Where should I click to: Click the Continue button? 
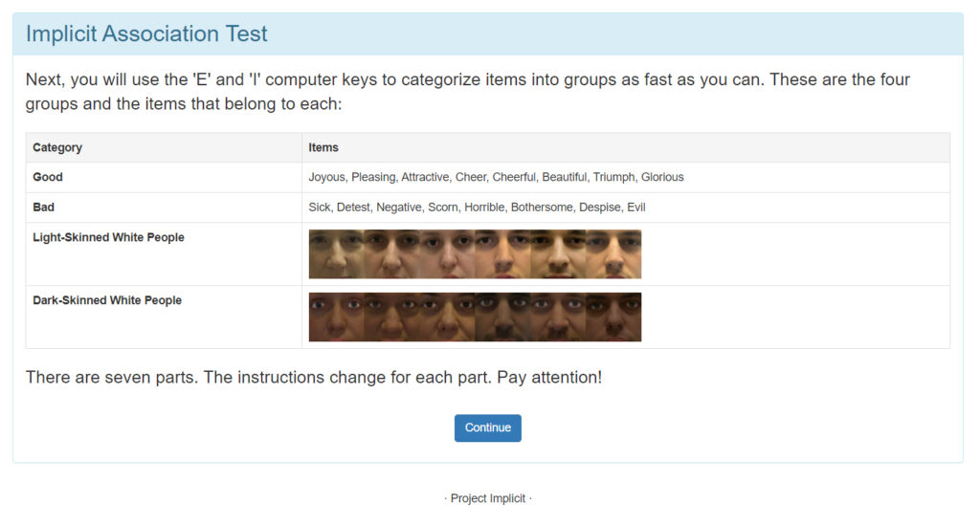[x=487, y=427]
